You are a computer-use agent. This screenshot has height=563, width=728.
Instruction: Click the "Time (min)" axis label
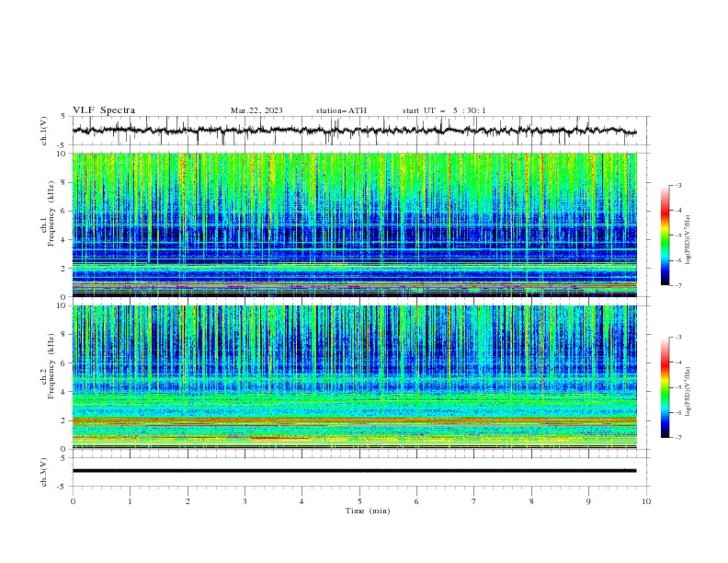(368, 511)
